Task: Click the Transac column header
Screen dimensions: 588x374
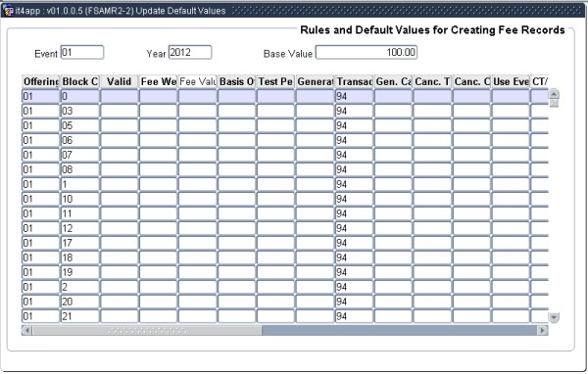Action: point(354,81)
